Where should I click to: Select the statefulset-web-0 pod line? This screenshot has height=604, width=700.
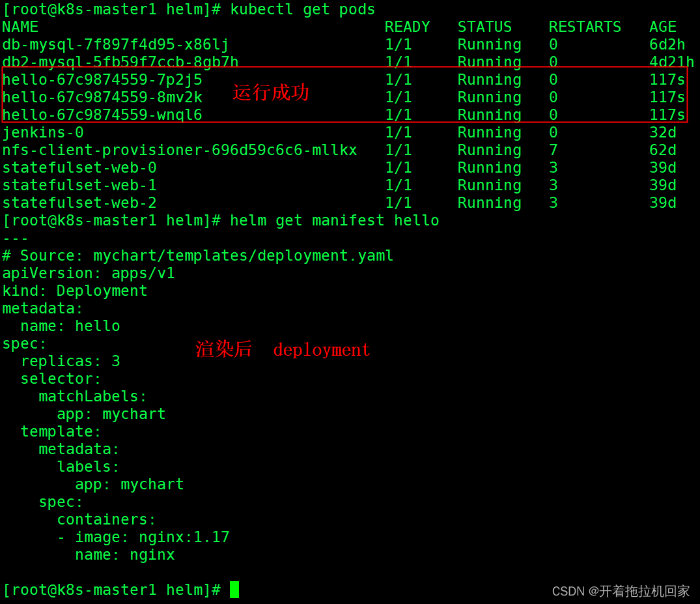[339, 167]
